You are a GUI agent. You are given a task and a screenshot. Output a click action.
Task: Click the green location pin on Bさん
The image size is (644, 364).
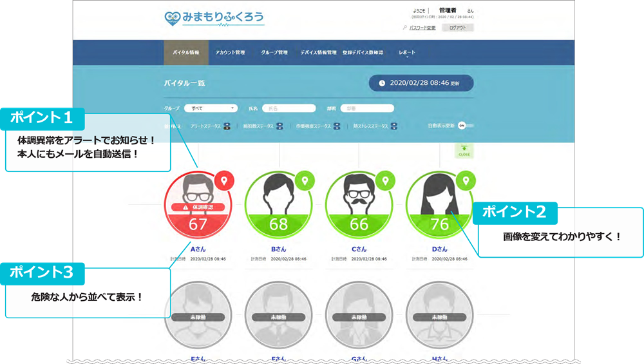click(305, 180)
